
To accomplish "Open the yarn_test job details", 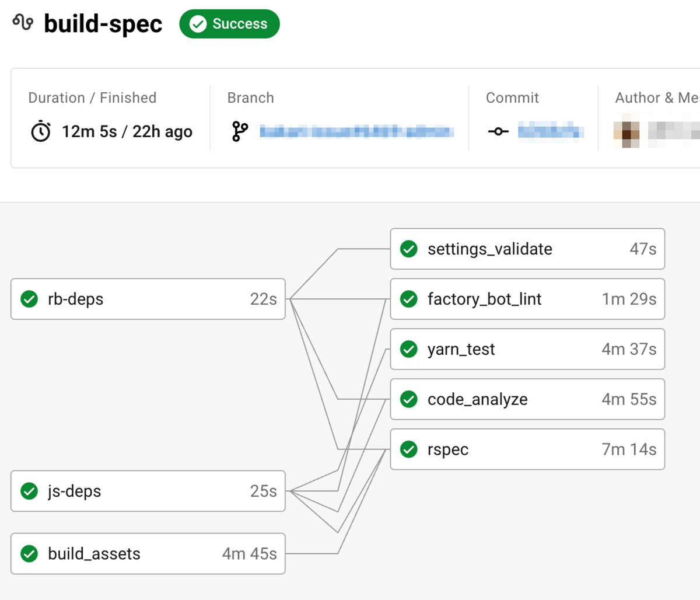I will [x=527, y=349].
